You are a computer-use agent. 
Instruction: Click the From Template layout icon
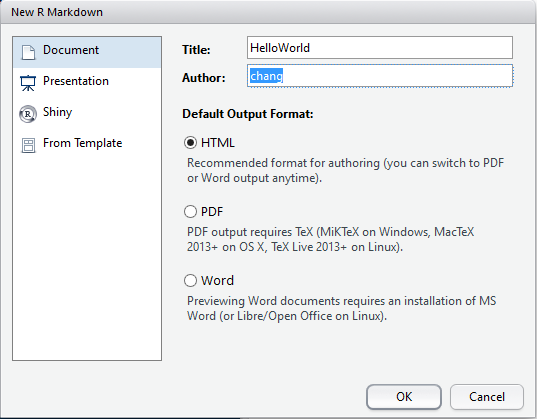tap(28, 145)
